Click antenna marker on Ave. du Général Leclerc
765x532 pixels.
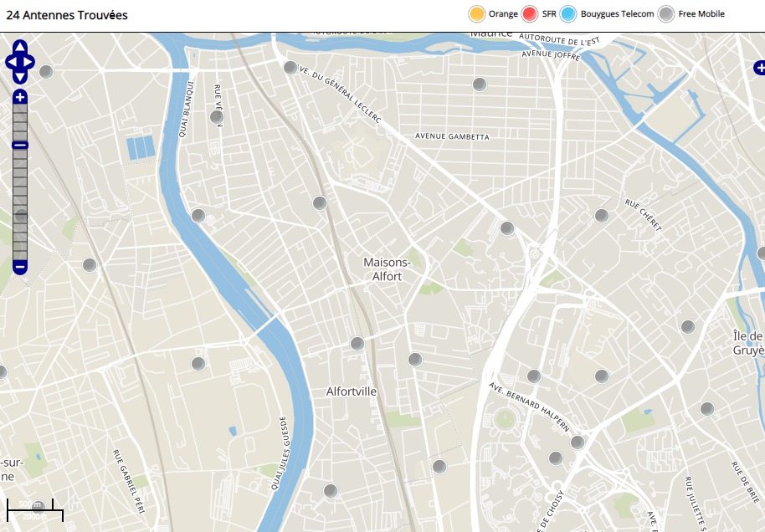pos(290,68)
